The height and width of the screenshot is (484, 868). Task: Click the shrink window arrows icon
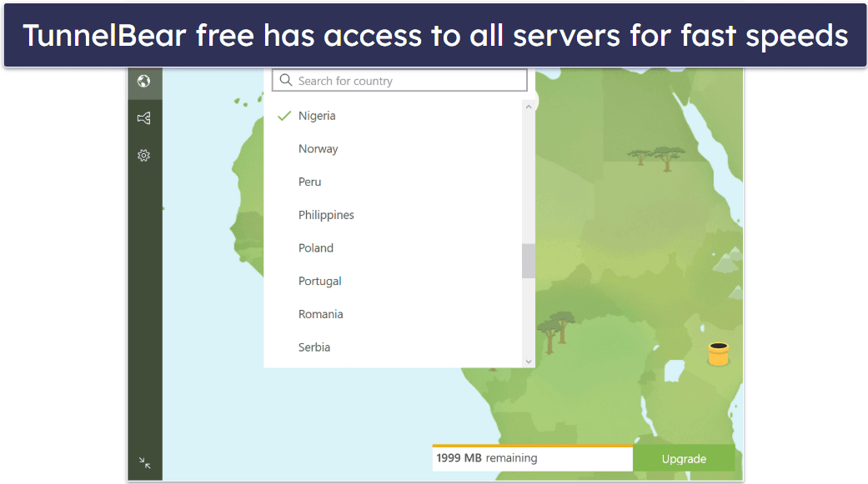coord(144,462)
